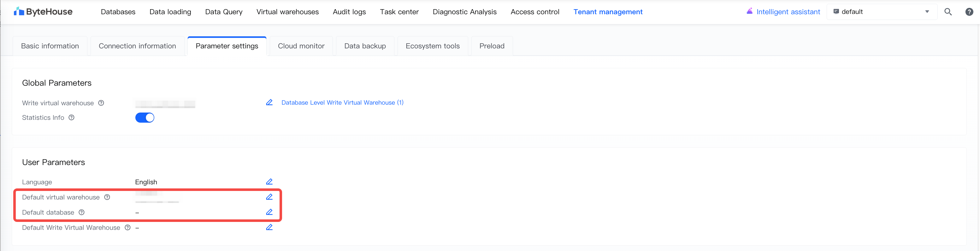The image size is (980, 251).
Task: Toggle the Statistics Info switch
Action: pos(145,118)
